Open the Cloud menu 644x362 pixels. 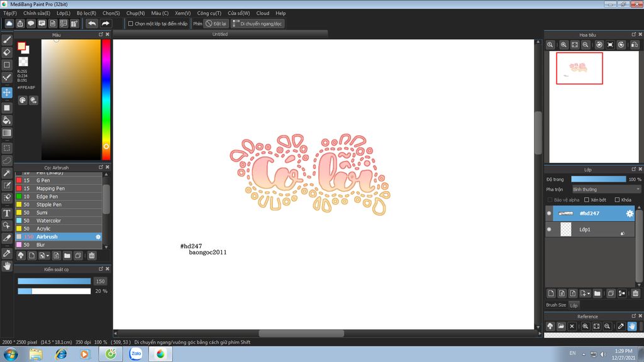(x=262, y=13)
